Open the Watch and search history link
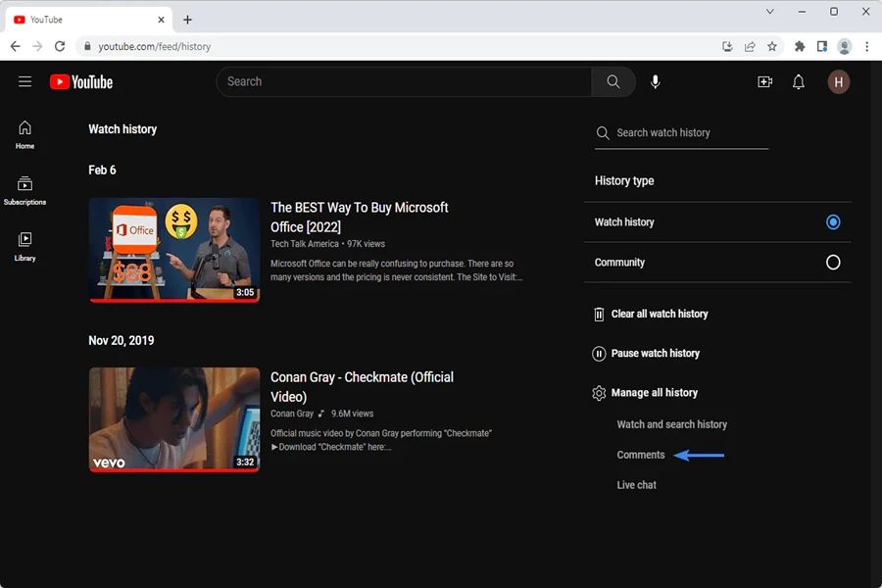The image size is (882, 588). coord(671,424)
